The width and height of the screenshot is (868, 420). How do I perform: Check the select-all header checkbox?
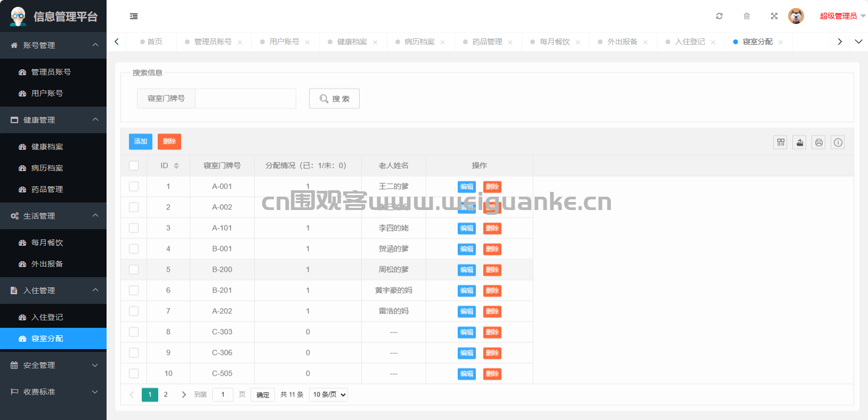tap(134, 166)
